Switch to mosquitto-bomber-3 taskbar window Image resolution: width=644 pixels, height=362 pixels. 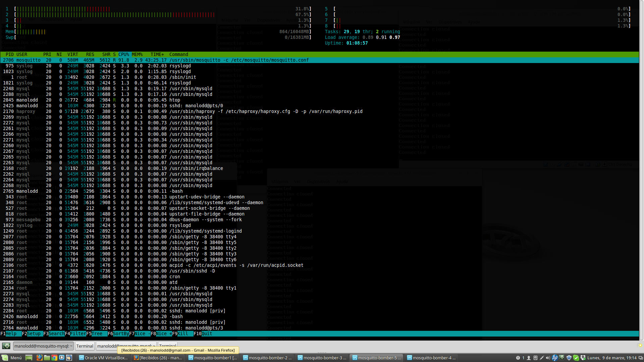[322, 358]
